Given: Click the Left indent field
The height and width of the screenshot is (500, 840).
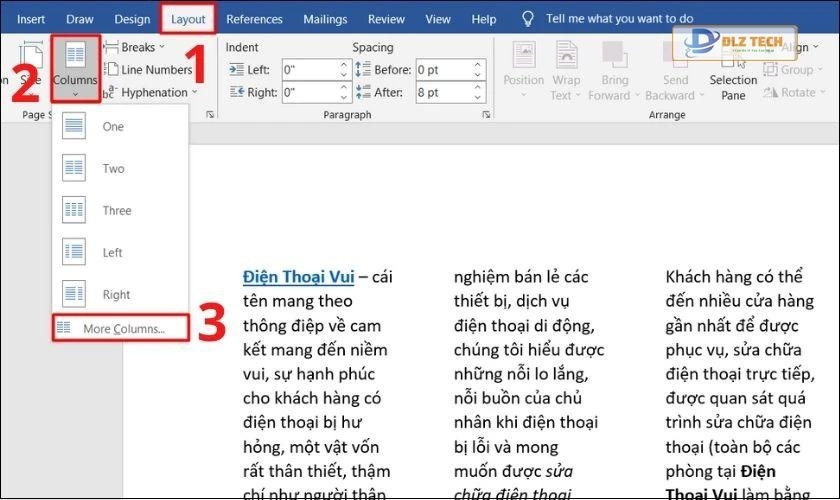Looking at the screenshot, I should point(311,70).
